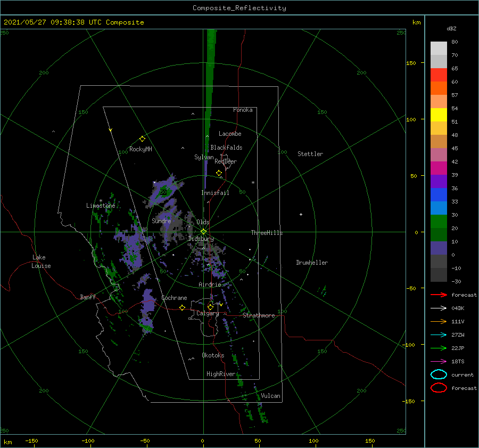
Task: Pick the slate purple 10 dBZ swatch
Action: pyautogui.click(x=439, y=248)
